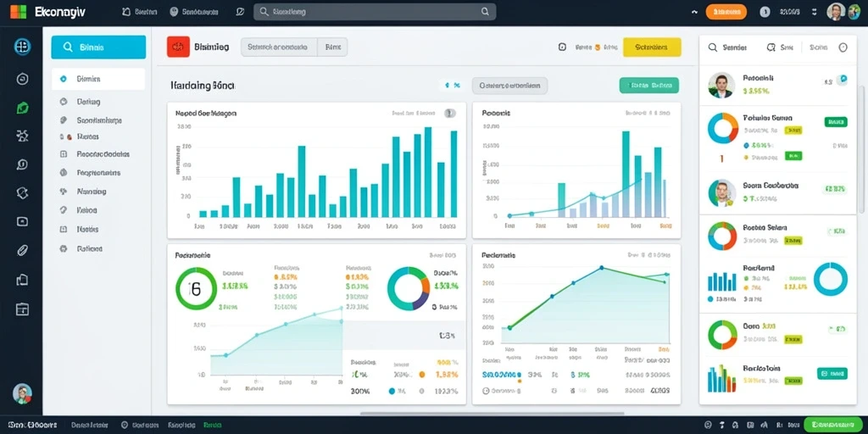Focus the search input field in top bar

(x=375, y=12)
